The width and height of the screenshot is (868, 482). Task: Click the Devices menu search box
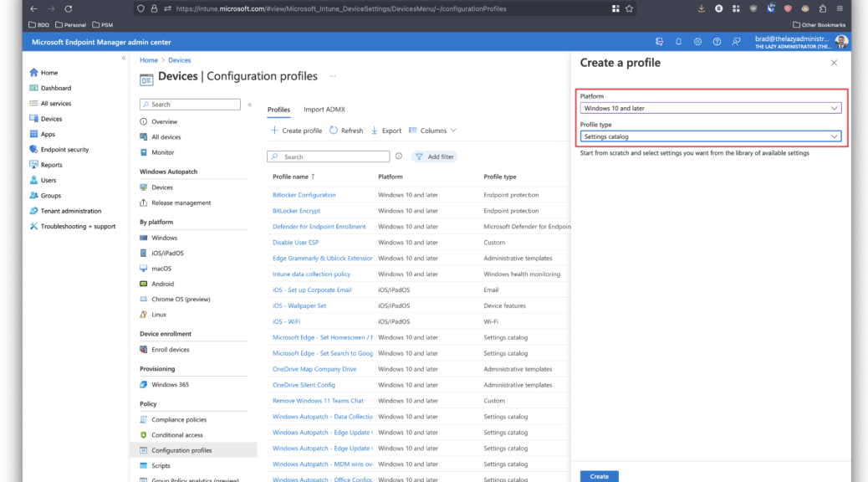[x=190, y=104]
